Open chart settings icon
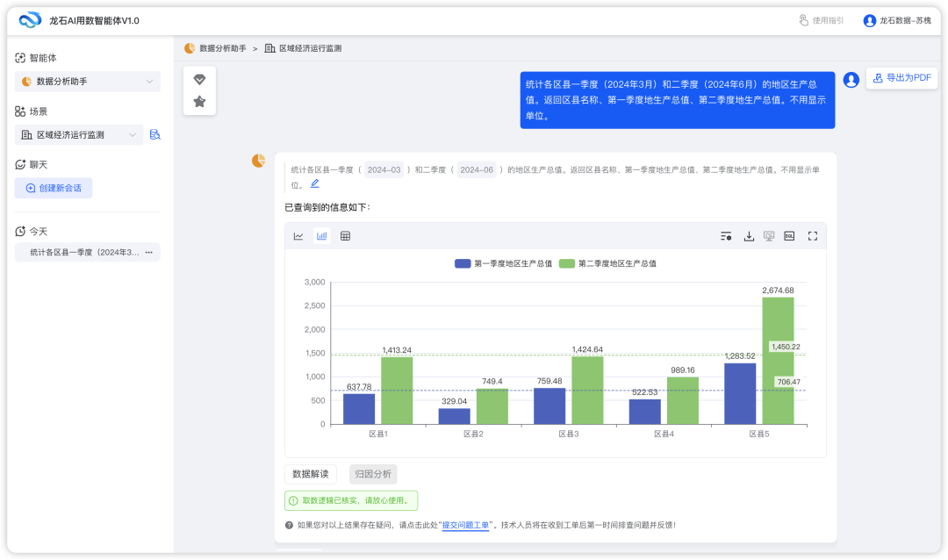The height and width of the screenshot is (560, 948). (726, 236)
